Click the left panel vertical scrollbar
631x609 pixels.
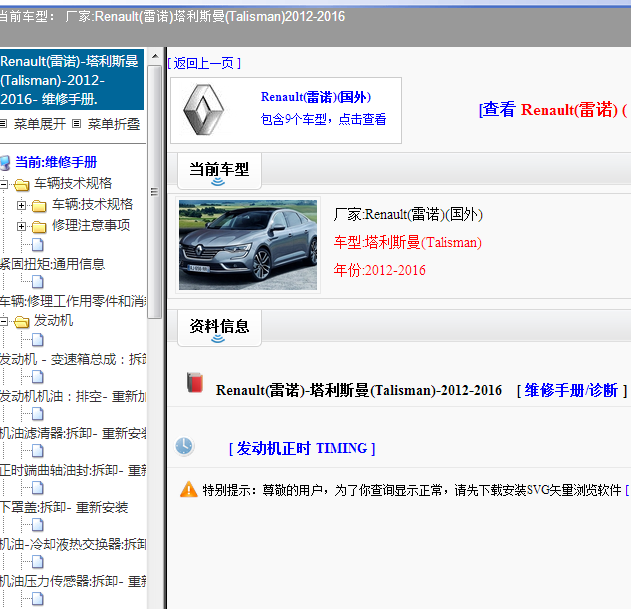(x=154, y=300)
